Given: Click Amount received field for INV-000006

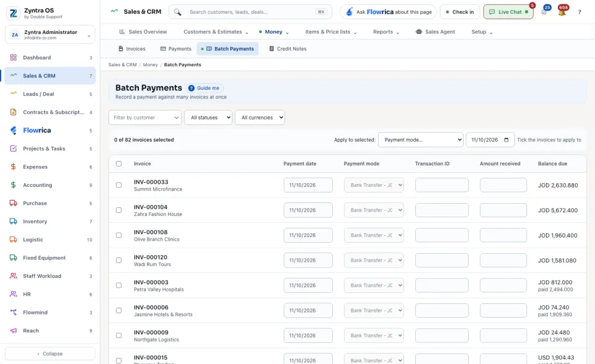Looking at the screenshot, I should (503, 310).
